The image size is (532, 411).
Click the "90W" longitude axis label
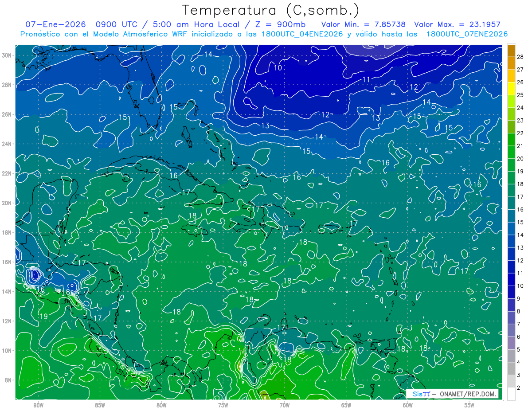pyautogui.click(x=38, y=405)
